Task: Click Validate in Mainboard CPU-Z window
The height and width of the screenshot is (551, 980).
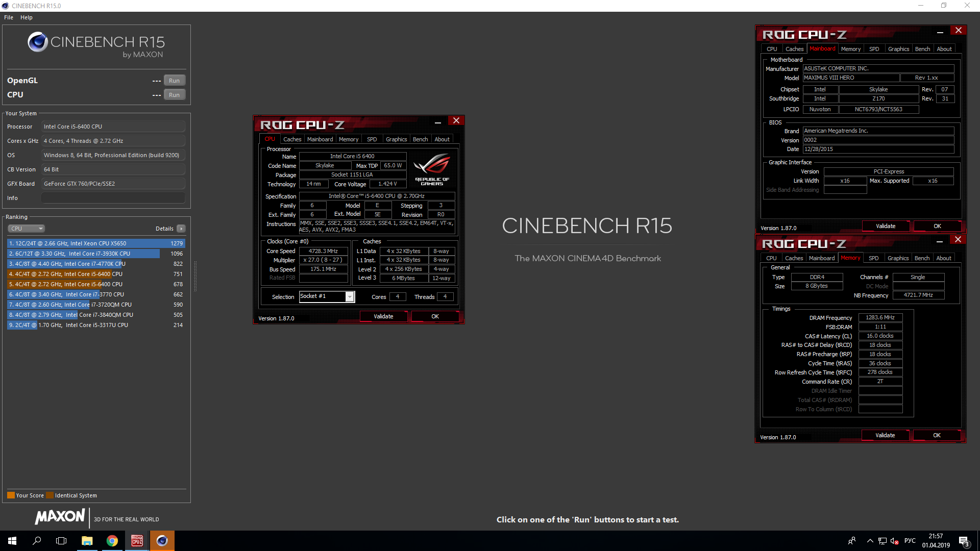Action: tap(886, 226)
